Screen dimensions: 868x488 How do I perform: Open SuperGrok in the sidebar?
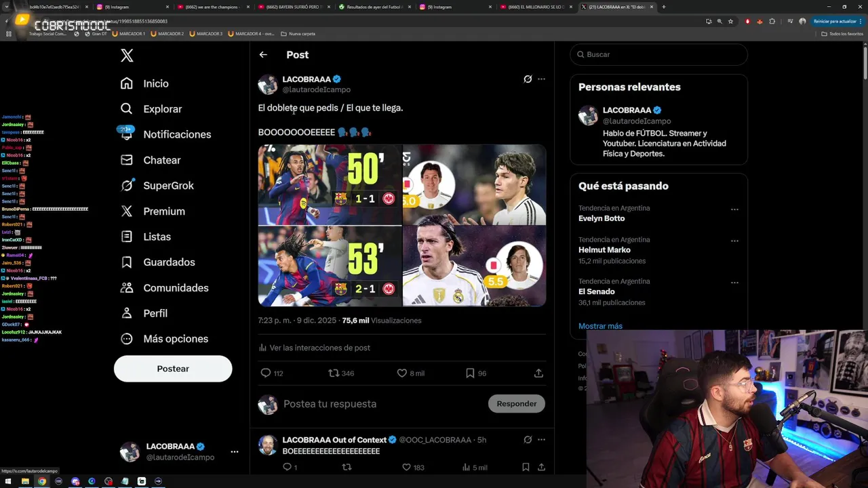(157, 186)
